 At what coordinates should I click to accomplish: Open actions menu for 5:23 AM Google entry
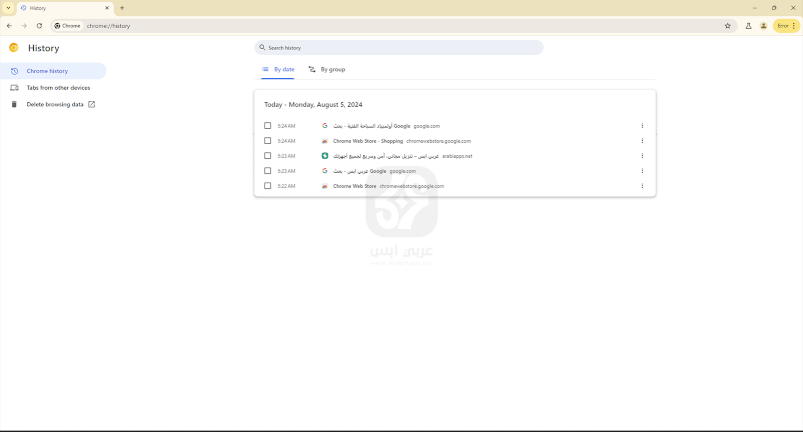(642, 171)
